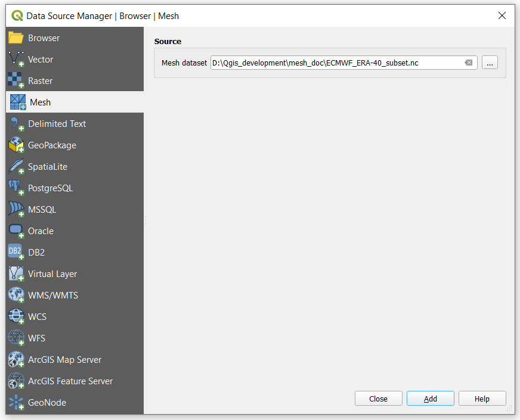This screenshot has width=520, height=420.
Task: Select the GeoNode icon
Action: tap(16, 403)
